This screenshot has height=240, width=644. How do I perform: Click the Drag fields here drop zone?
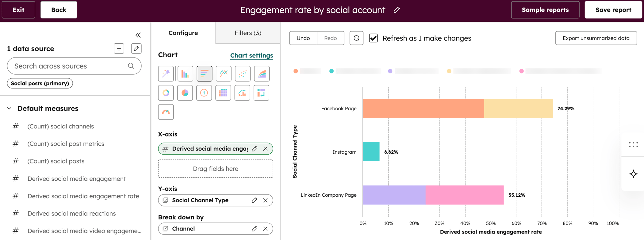coord(216,169)
